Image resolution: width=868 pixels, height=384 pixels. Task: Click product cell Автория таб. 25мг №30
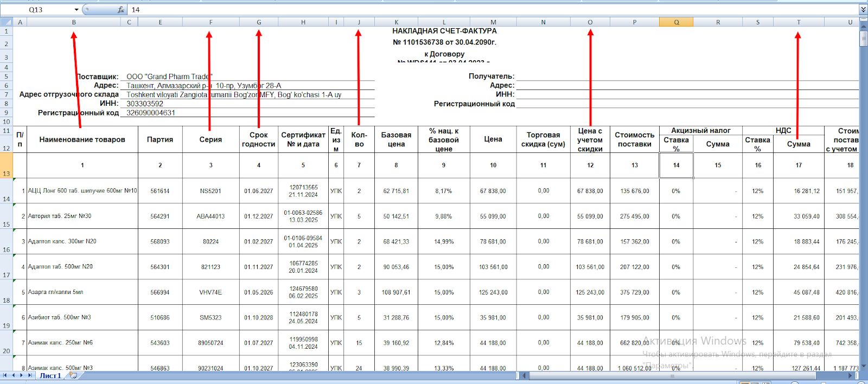coord(82,216)
